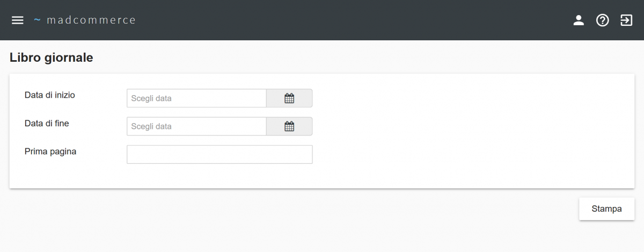This screenshot has height=252, width=644.
Task: Open the hamburger navigation menu
Action: 18,20
